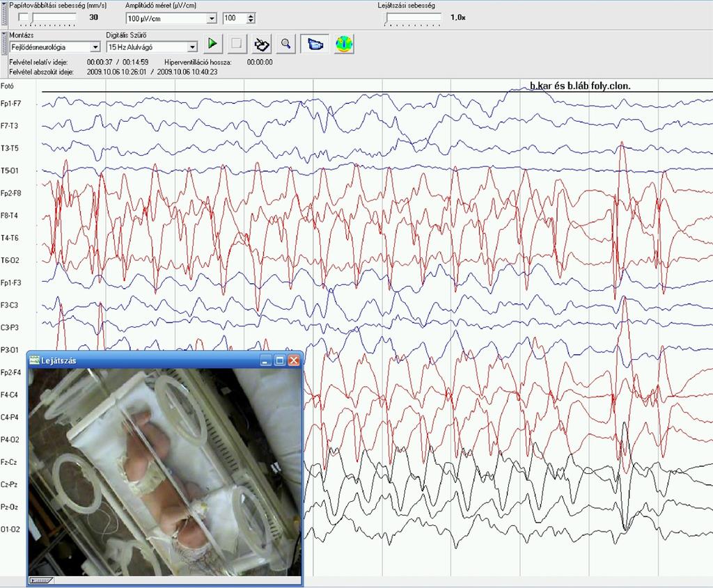Select the Fp2-F4 channel label
This screenshot has height=588, width=713.
11,372
